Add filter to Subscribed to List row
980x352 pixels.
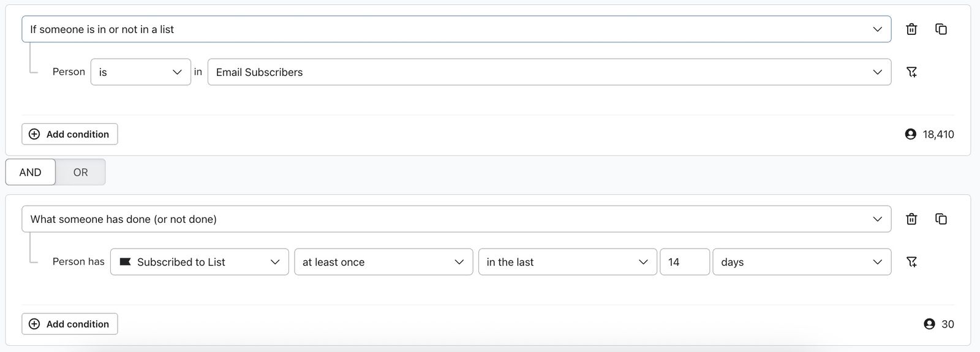911,262
